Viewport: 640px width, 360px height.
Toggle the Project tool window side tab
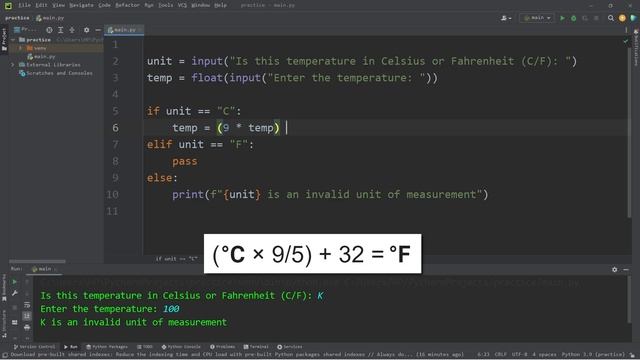[x=4, y=39]
